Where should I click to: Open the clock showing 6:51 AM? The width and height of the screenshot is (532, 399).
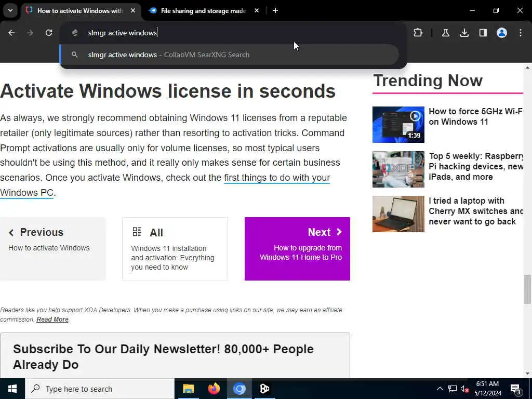coord(487,389)
